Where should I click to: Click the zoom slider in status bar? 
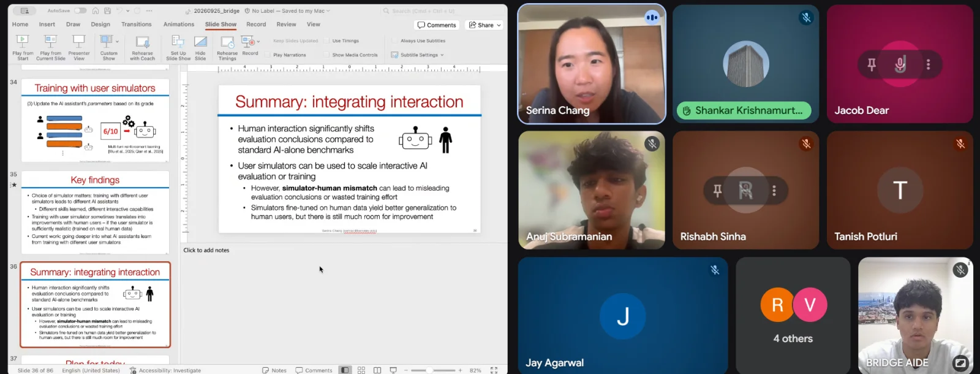[432, 370]
